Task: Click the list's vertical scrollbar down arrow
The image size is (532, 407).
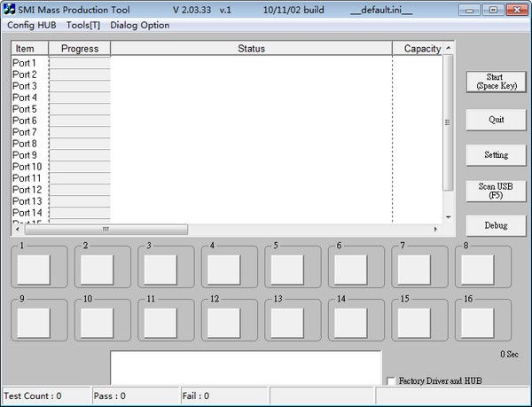Action: (449, 217)
